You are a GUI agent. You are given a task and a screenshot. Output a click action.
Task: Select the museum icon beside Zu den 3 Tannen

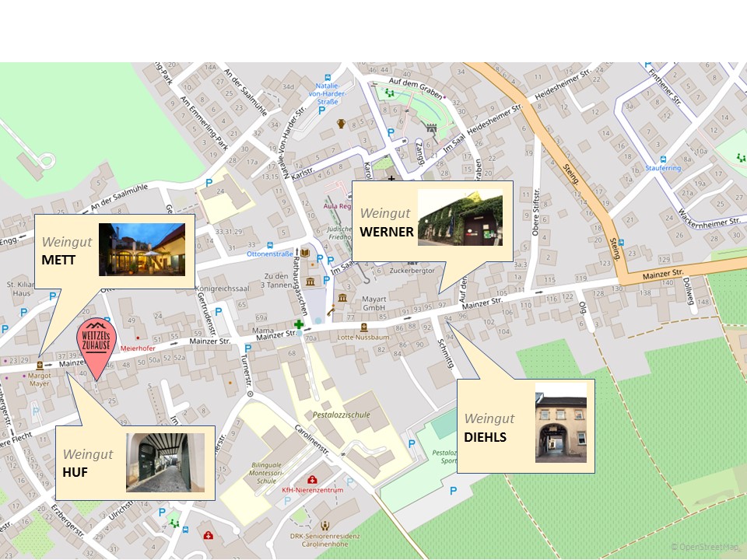(310, 282)
